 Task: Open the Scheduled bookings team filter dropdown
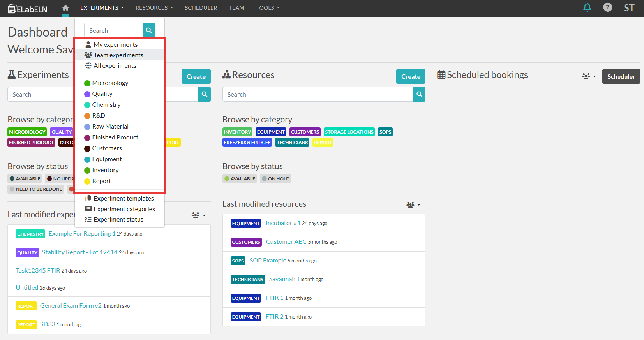(x=589, y=76)
